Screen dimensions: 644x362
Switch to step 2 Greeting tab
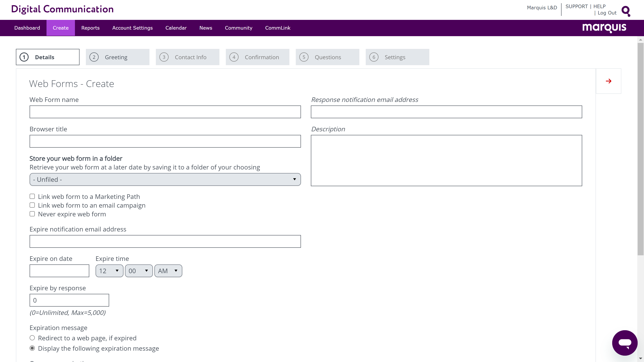pos(117,57)
